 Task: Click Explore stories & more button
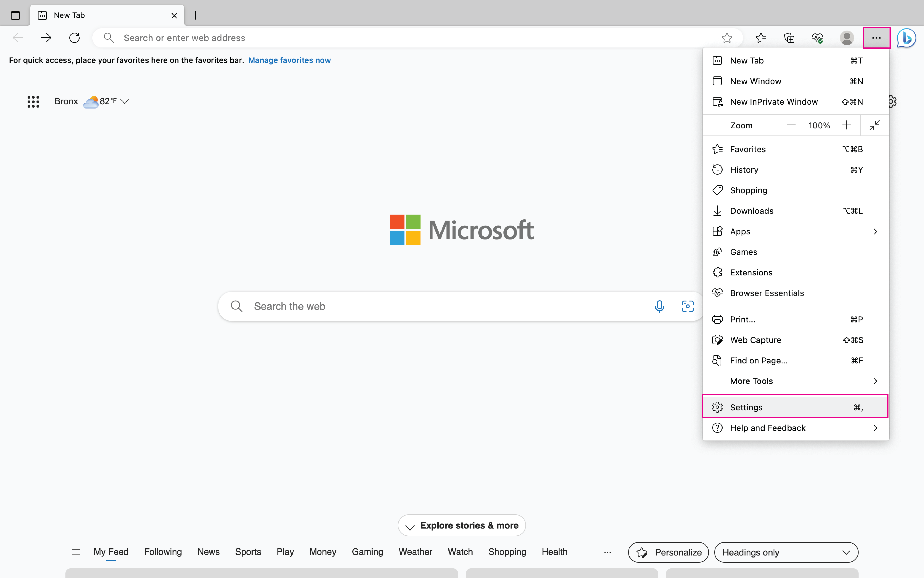pyautogui.click(x=462, y=525)
